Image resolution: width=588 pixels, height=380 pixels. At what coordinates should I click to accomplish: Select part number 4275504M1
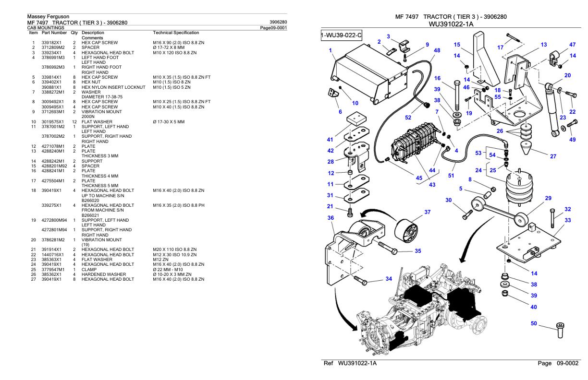(x=54, y=181)
